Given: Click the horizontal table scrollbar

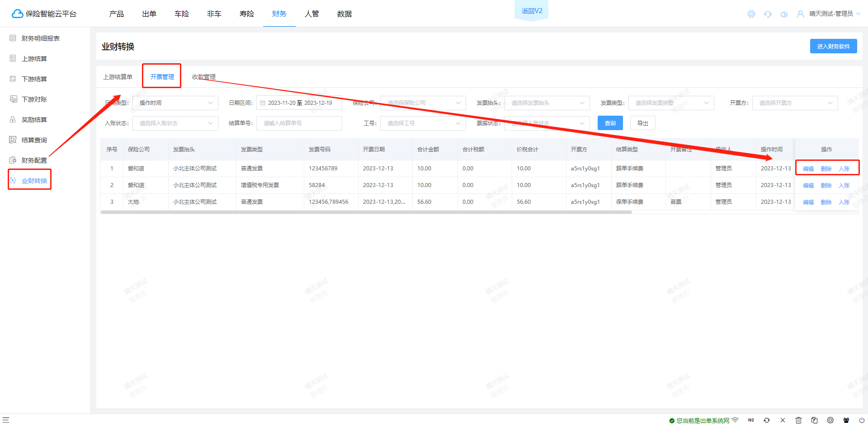Looking at the screenshot, I should pos(366,212).
